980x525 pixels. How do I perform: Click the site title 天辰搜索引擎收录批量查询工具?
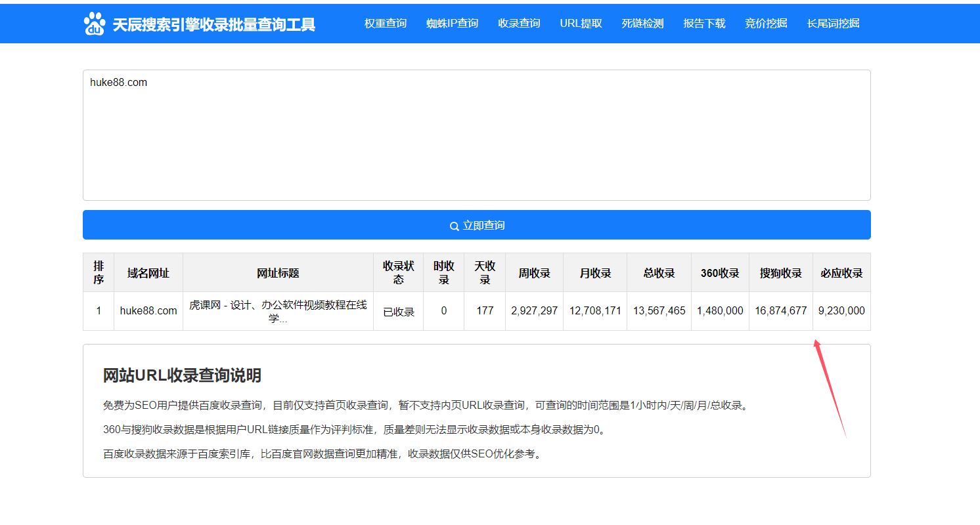213,24
